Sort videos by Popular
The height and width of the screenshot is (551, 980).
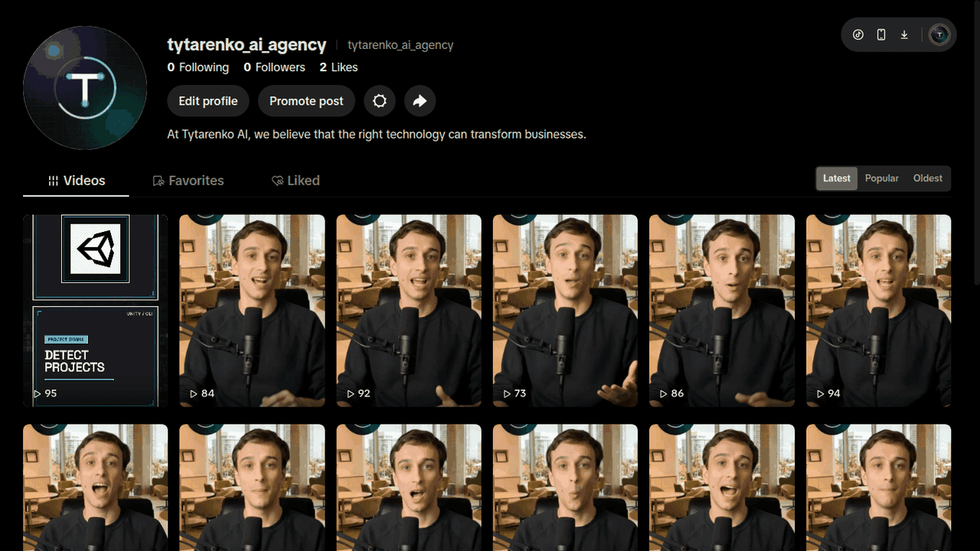882,178
